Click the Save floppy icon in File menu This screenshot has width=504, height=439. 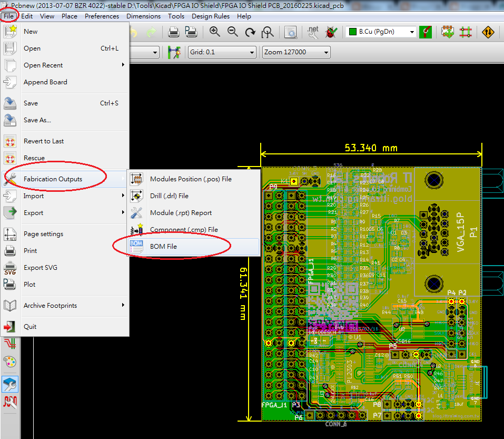pyautogui.click(x=10, y=103)
